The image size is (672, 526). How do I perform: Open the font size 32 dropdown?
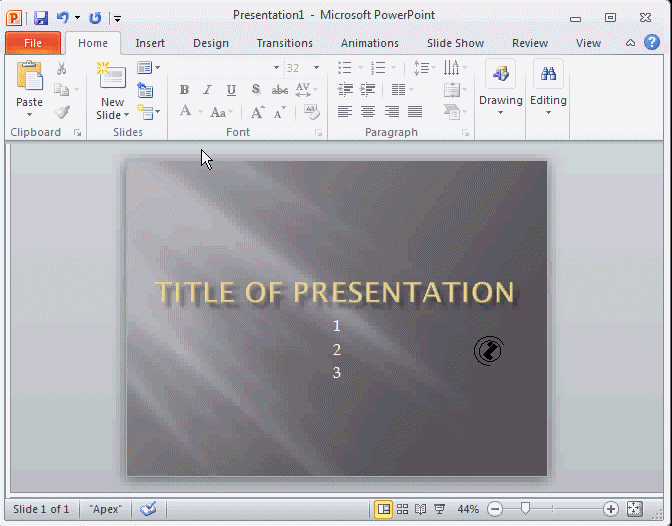click(317, 68)
